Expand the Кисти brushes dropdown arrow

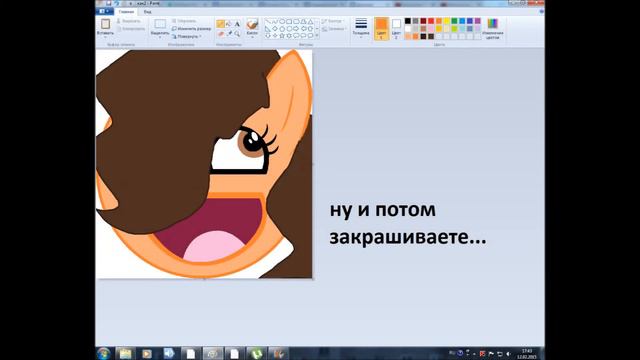point(252,37)
